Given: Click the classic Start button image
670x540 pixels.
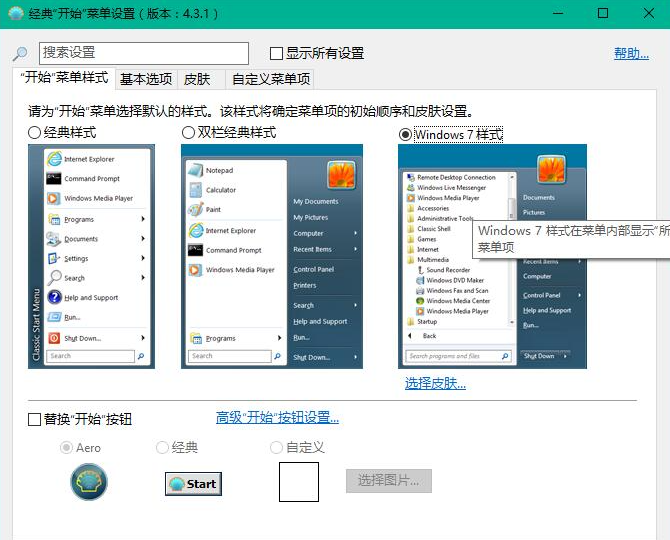Looking at the screenshot, I should (x=193, y=483).
